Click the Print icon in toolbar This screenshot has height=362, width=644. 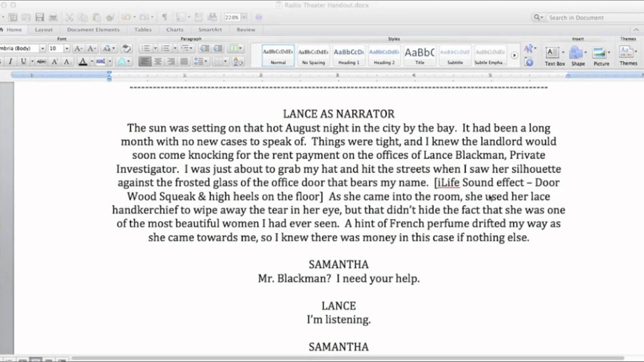pos(53,17)
